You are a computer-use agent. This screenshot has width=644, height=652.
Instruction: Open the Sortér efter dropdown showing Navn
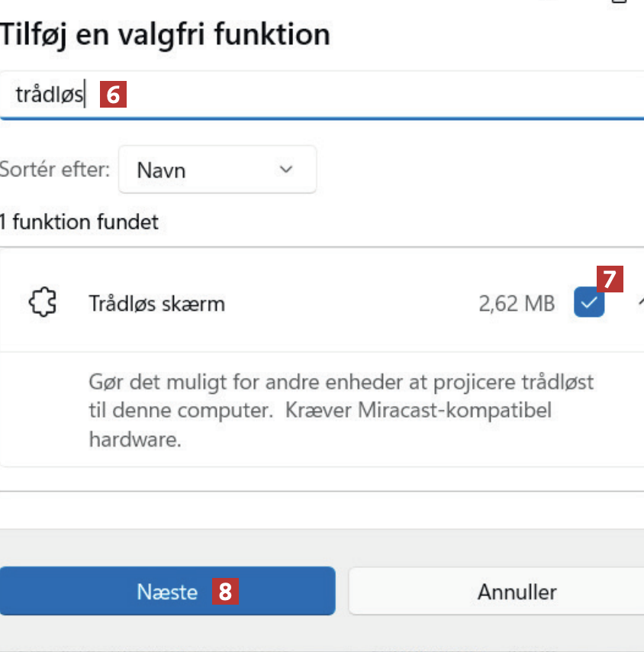217,169
